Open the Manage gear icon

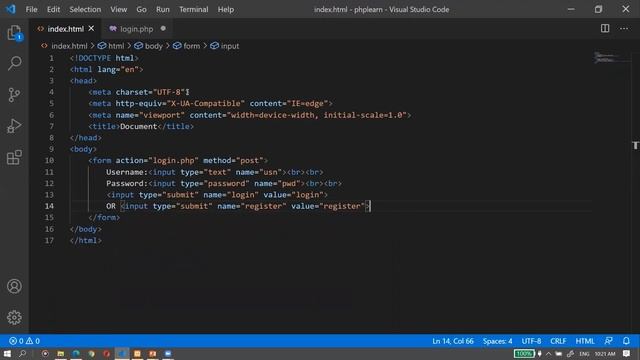tap(14, 317)
